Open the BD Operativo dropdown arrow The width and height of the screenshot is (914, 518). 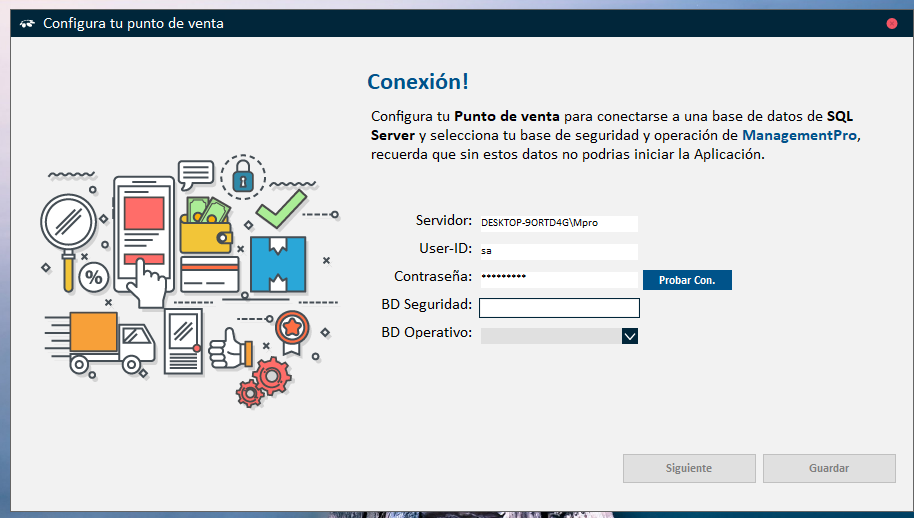tap(629, 336)
